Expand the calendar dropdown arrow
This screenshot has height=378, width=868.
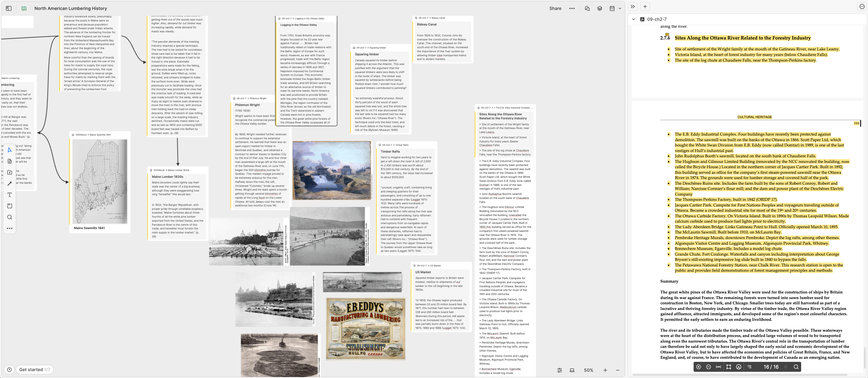(x=620, y=8)
